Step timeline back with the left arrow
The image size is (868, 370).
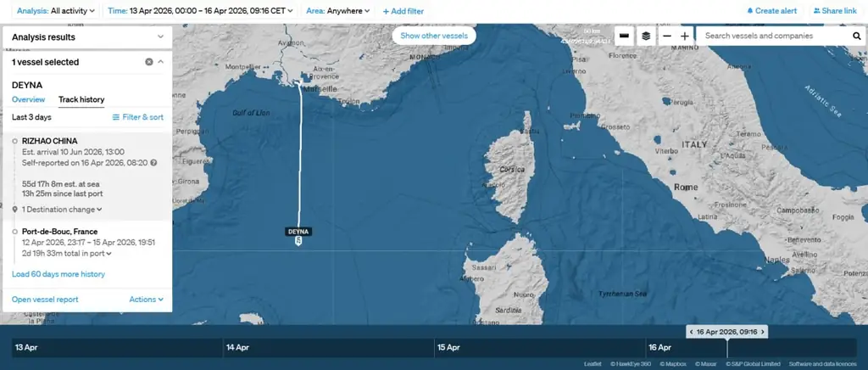tap(692, 332)
